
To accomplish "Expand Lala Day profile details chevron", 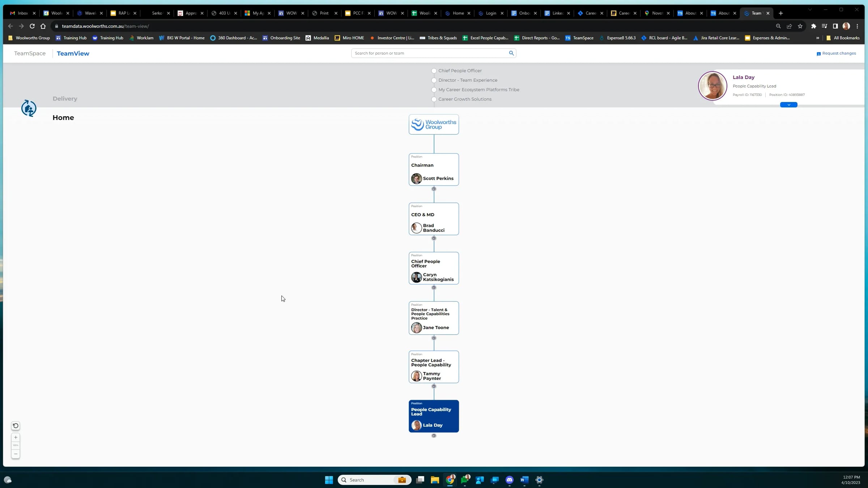I will coord(788,105).
